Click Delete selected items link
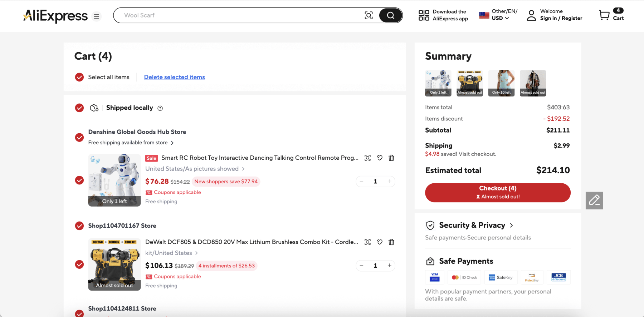Screen dimensions: 644x317 pyautogui.click(x=174, y=77)
